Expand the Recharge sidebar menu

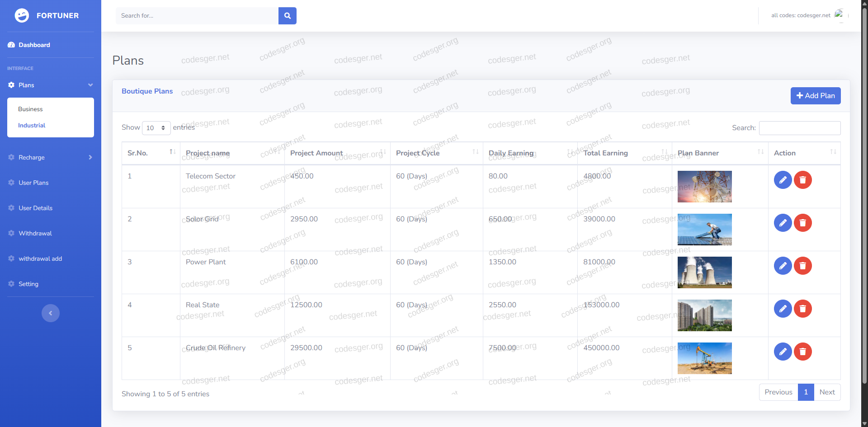pos(51,157)
